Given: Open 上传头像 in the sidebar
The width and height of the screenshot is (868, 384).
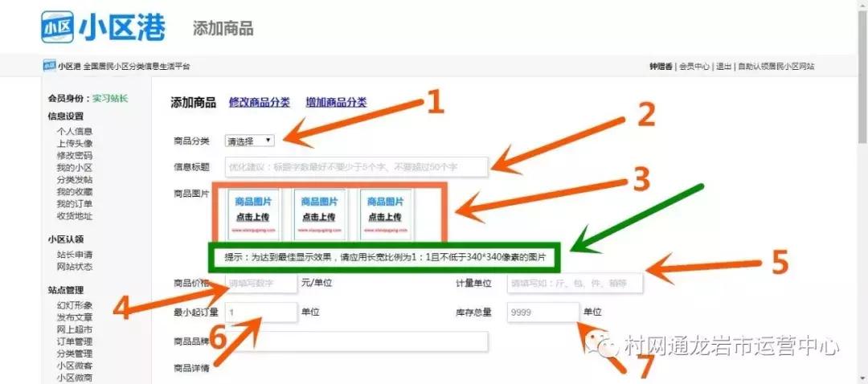Looking at the screenshot, I should (x=74, y=143).
